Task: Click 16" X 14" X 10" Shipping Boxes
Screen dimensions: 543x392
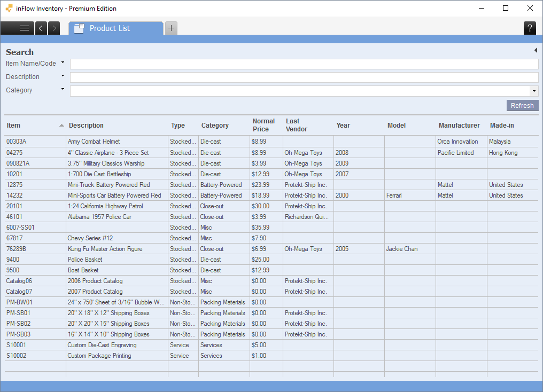Action: point(108,334)
